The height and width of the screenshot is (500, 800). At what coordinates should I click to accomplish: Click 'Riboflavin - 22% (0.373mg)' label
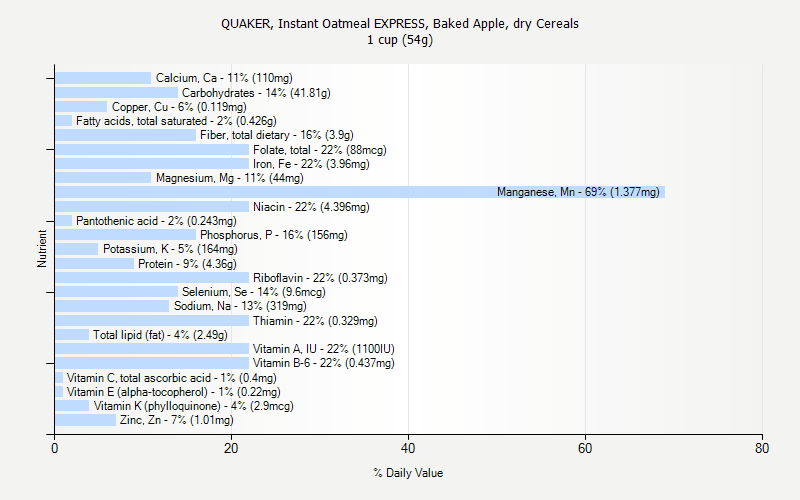320,278
